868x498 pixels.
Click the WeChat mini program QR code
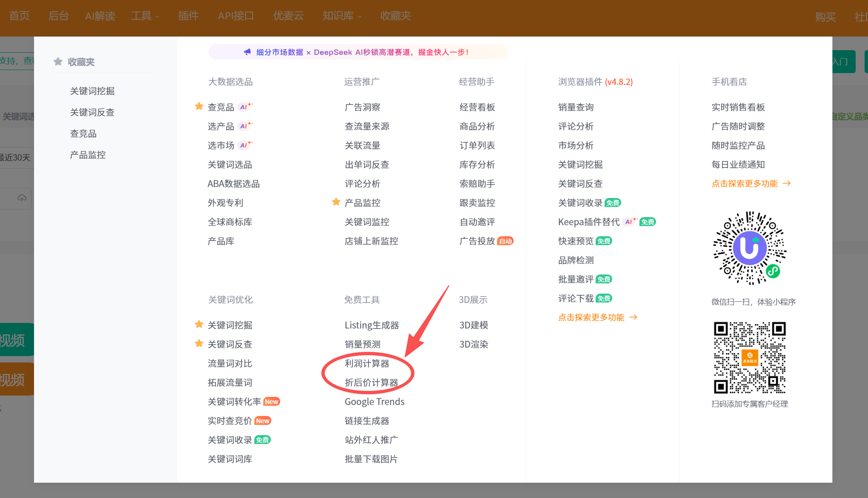tap(749, 249)
